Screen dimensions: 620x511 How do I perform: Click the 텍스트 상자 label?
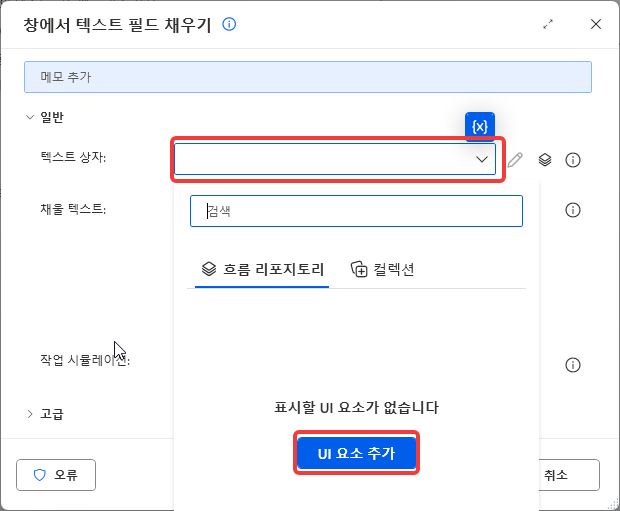[x=73, y=157]
